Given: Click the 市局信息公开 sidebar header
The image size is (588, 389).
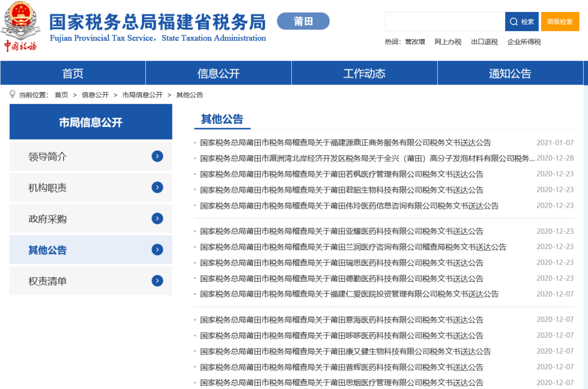Looking at the screenshot, I should click(91, 122).
